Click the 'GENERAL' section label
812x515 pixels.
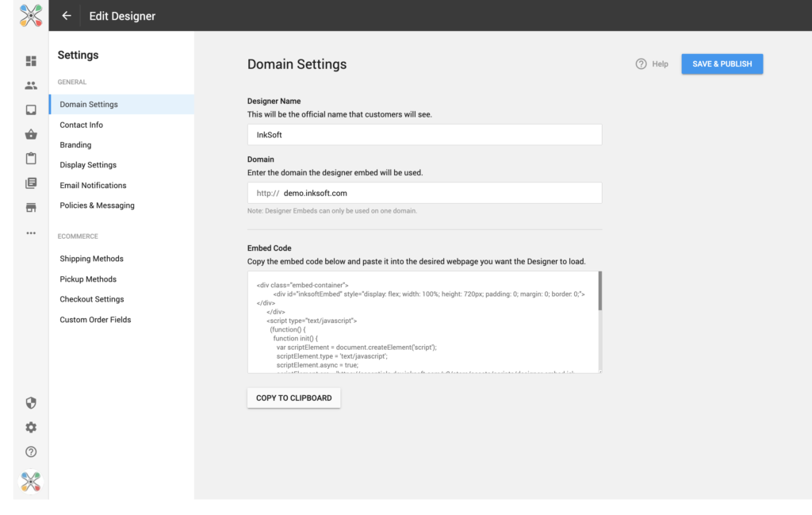tap(72, 82)
